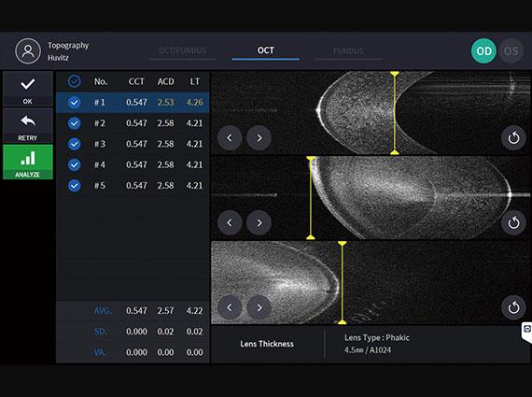Confirm results with the OK checkmark button
Viewport: 532px width, 397px height.
click(x=28, y=89)
